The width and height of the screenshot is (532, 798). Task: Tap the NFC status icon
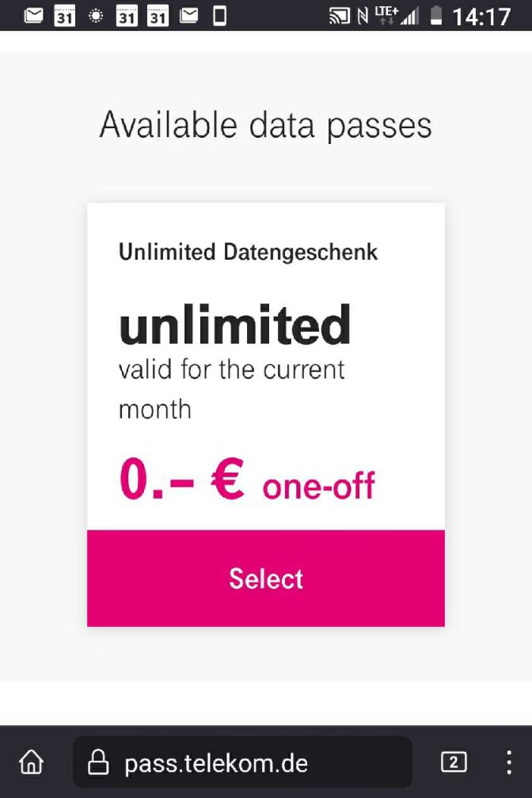point(363,17)
